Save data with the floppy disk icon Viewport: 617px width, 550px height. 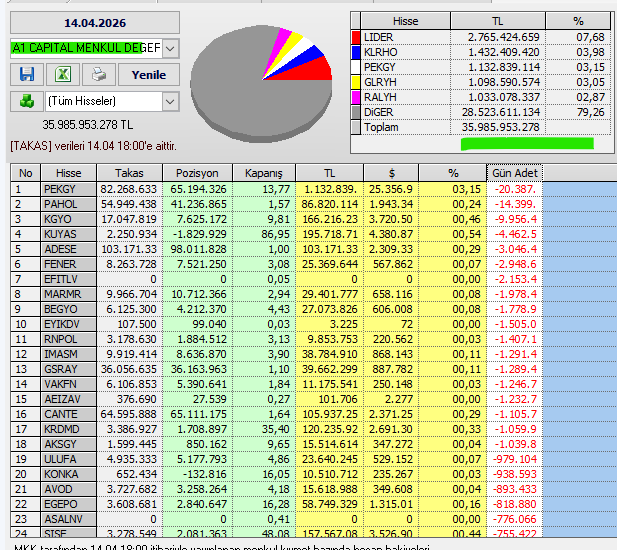tap(27, 74)
